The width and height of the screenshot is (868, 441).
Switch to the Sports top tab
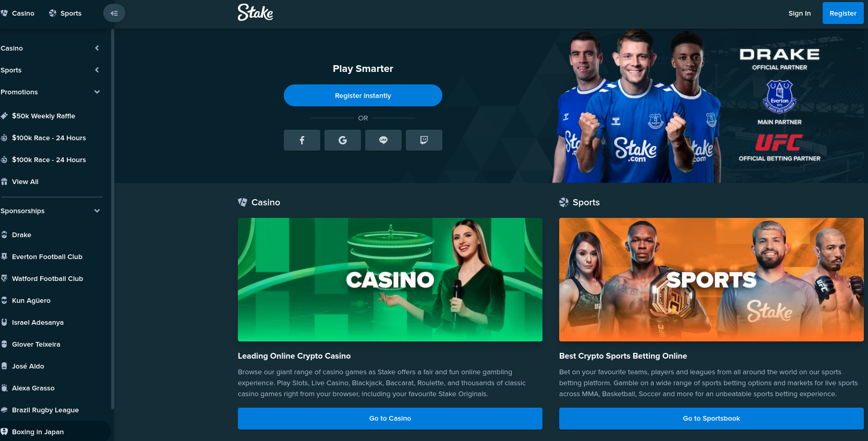(x=65, y=13)
